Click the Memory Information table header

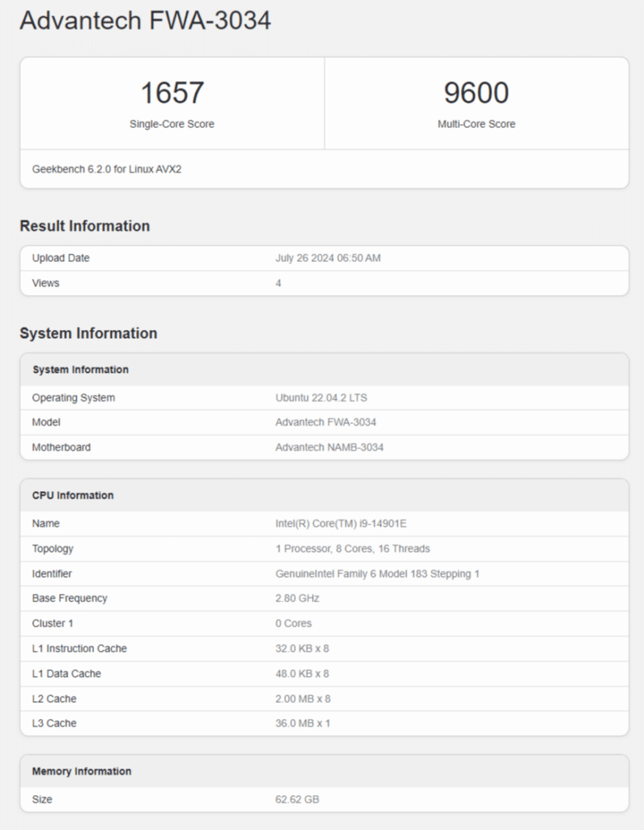coord(82,772)
